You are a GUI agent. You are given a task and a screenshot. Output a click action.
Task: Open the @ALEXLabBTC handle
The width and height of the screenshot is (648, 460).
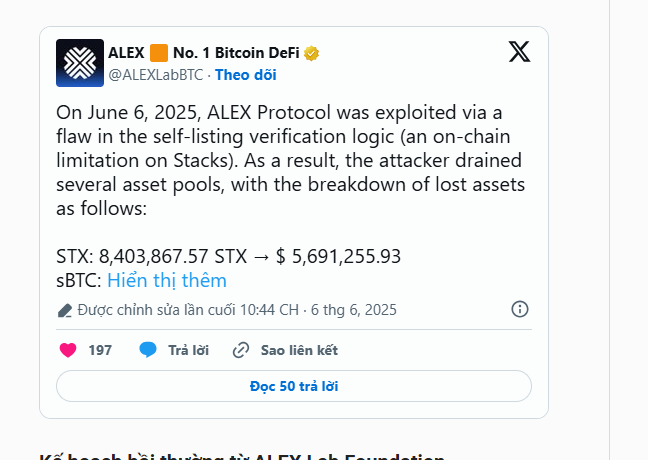156,75
